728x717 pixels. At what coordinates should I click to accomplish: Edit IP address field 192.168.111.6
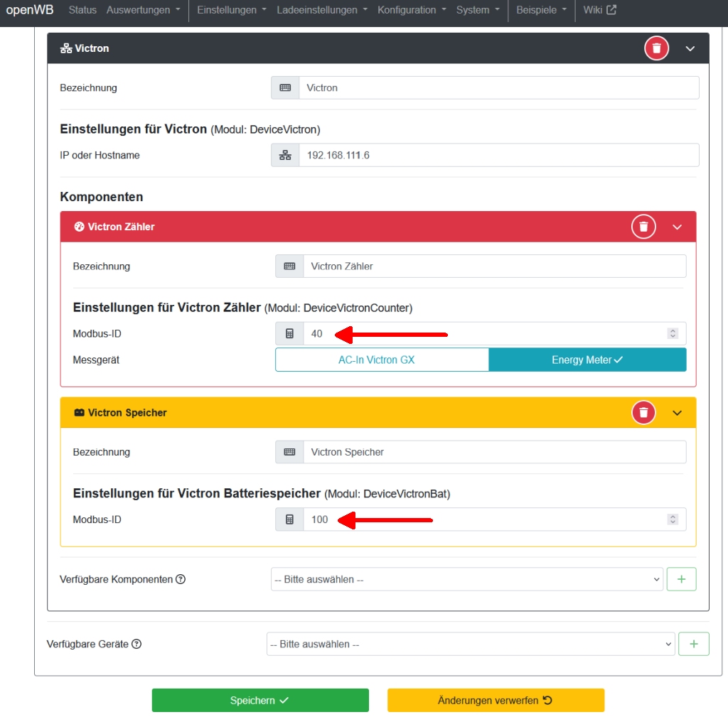(x=498, y=155)
